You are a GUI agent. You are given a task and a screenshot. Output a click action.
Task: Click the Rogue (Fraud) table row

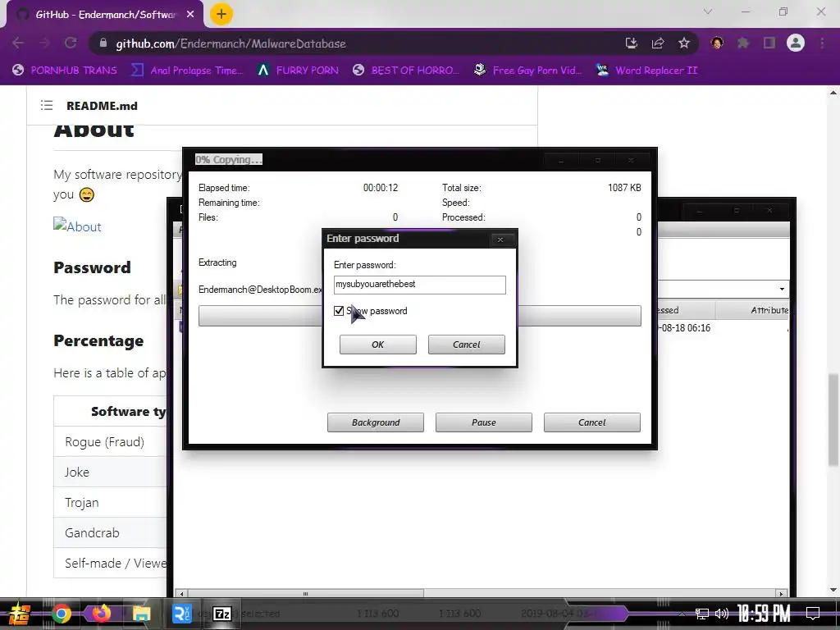[x=110, y=441]
